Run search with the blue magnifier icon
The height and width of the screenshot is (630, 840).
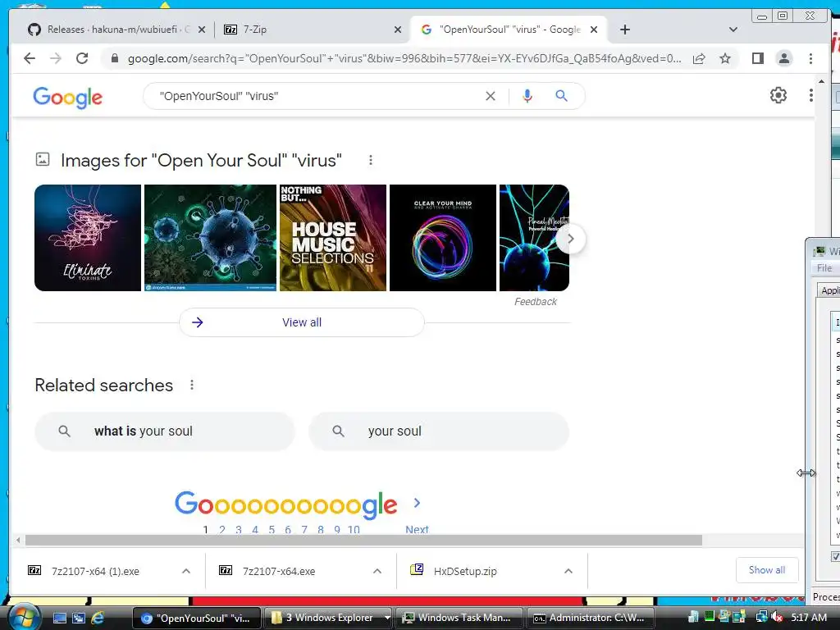561,96
